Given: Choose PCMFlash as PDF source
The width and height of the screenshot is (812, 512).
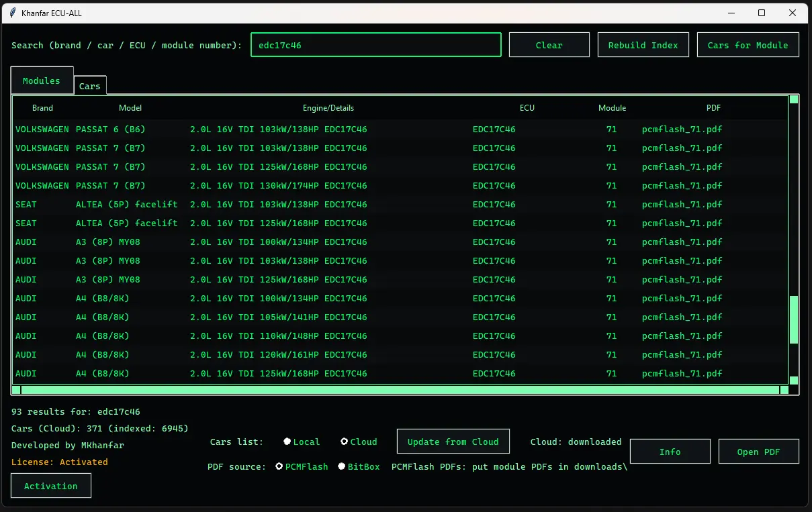Looking at the screenshot, I should 279,466.
